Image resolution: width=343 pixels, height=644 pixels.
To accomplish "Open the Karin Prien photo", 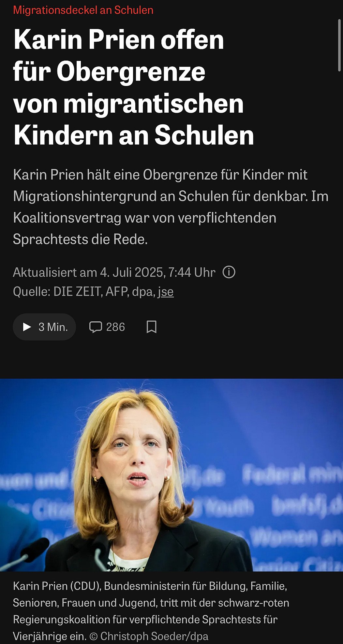I will click(x=171, y=475).
